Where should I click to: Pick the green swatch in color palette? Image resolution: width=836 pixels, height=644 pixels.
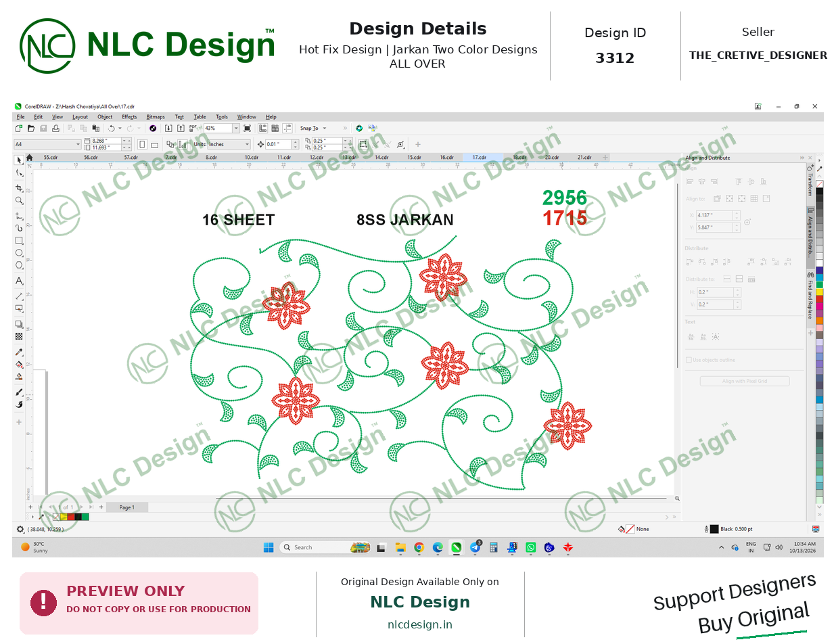[x=820, y=284]
